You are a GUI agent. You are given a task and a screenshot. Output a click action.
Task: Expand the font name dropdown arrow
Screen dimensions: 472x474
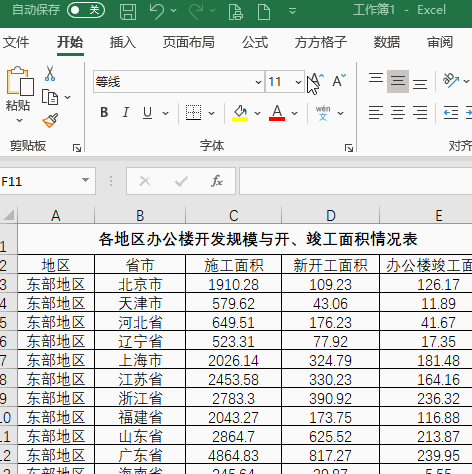coord(258,82)
